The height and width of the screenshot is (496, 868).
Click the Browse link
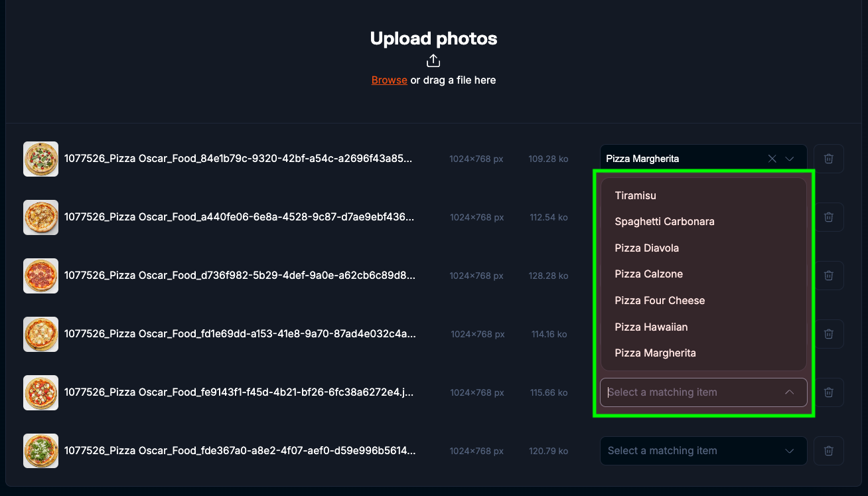tap(389, 80)
